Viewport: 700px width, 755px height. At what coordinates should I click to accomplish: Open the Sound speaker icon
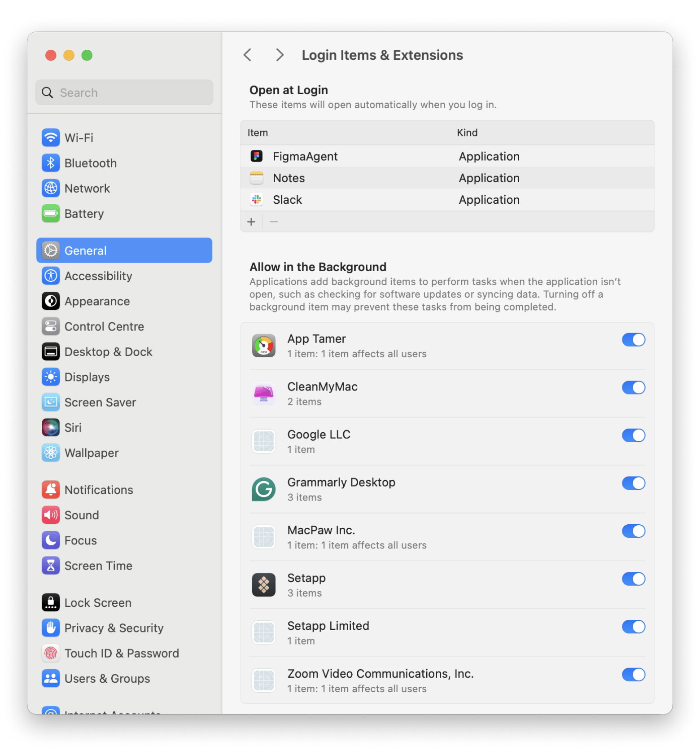coord(51,515)
